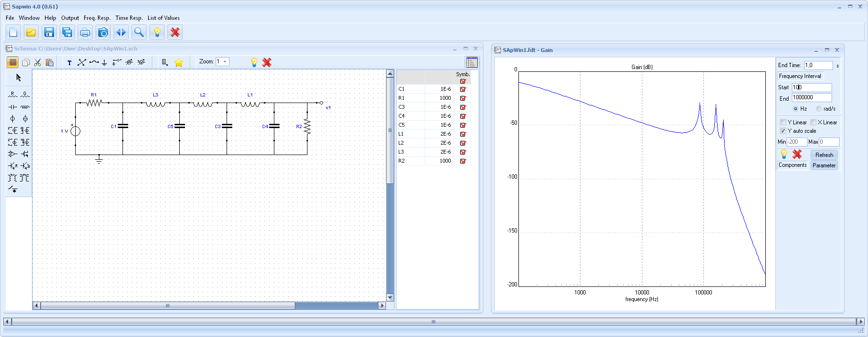Pick the capacitor component in palette

tap(13, 107)
